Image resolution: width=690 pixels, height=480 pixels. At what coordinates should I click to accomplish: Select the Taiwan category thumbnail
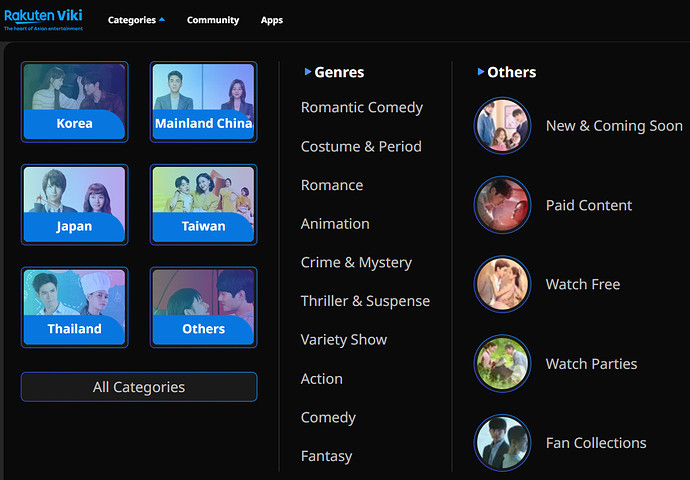click(x=203, y=204)
